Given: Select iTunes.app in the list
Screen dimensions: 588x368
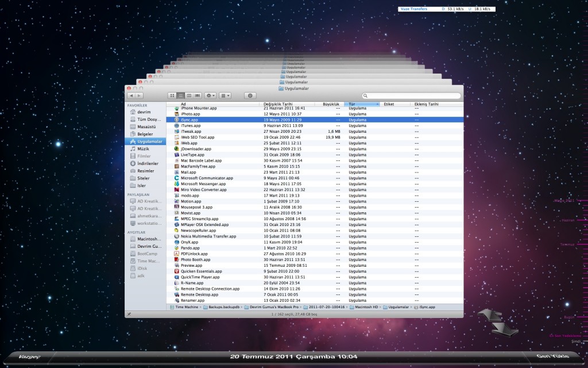Looking at the screenshot, I should [315, 125].
